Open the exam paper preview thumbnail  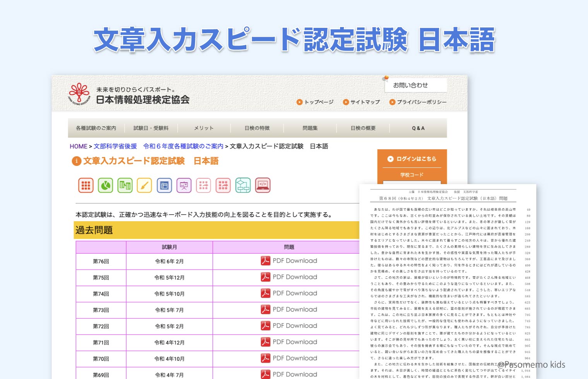448,282
